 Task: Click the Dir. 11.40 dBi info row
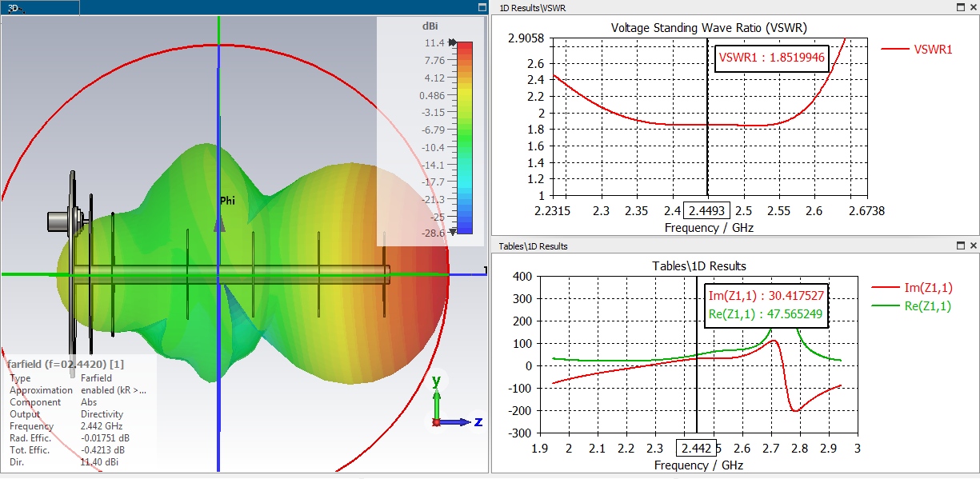coord(64,462)
